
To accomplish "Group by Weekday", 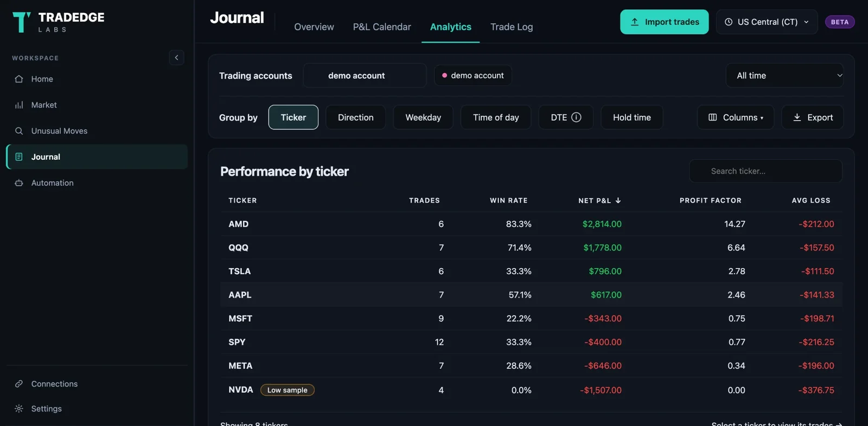I will coord(423,117).
